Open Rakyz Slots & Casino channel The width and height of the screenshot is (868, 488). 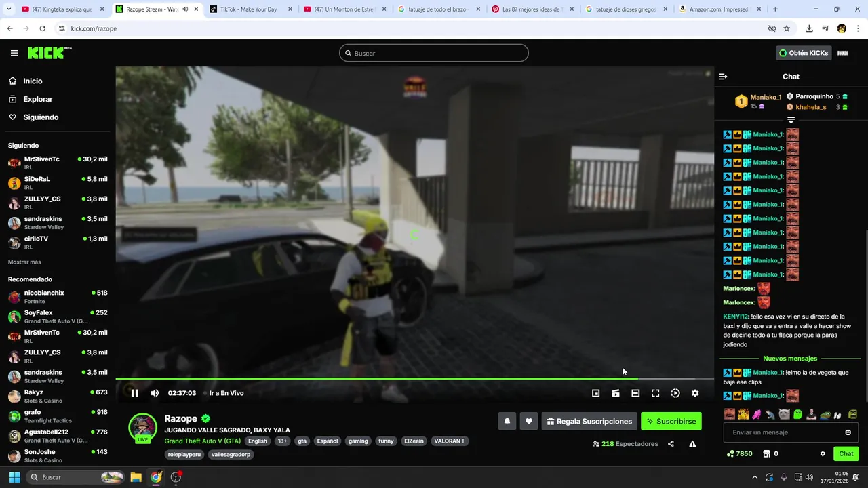pyautogui.click(x=58, y=396)
